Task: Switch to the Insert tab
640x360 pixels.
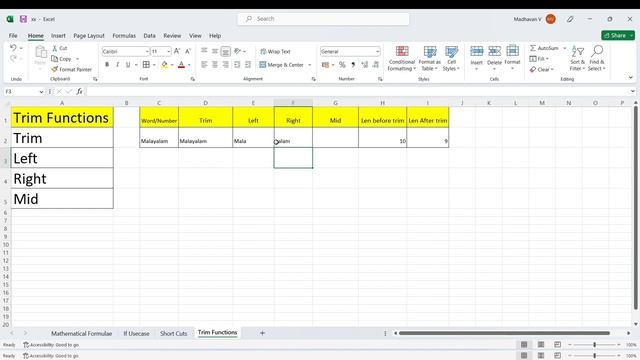Action: pyautogui.click(x=58, y=36)
